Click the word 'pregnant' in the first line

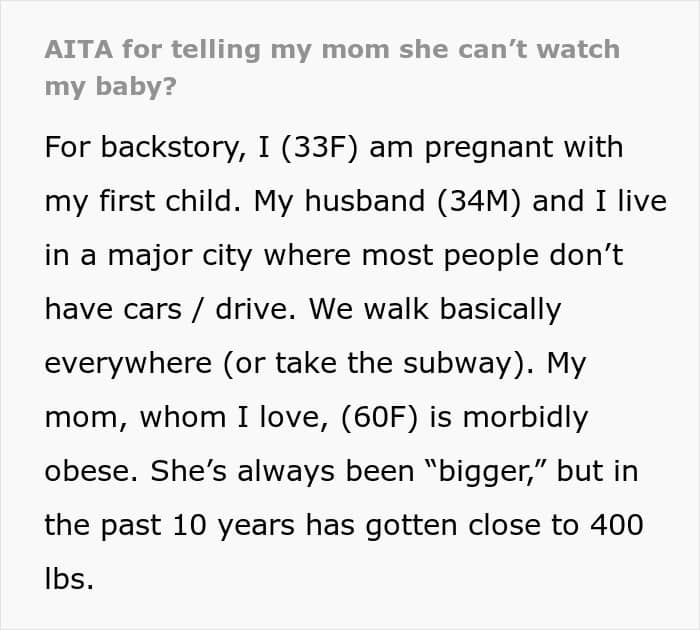(x=489, y=149)
